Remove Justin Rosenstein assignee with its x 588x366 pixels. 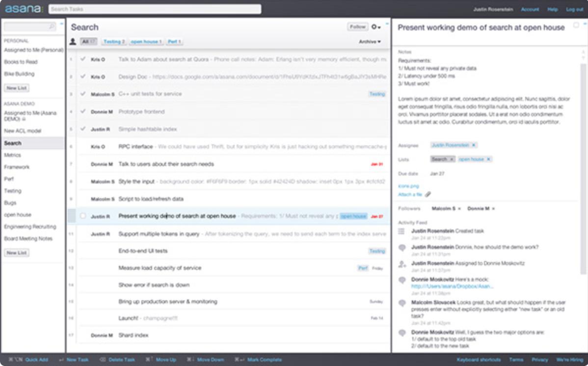point(474,145)
